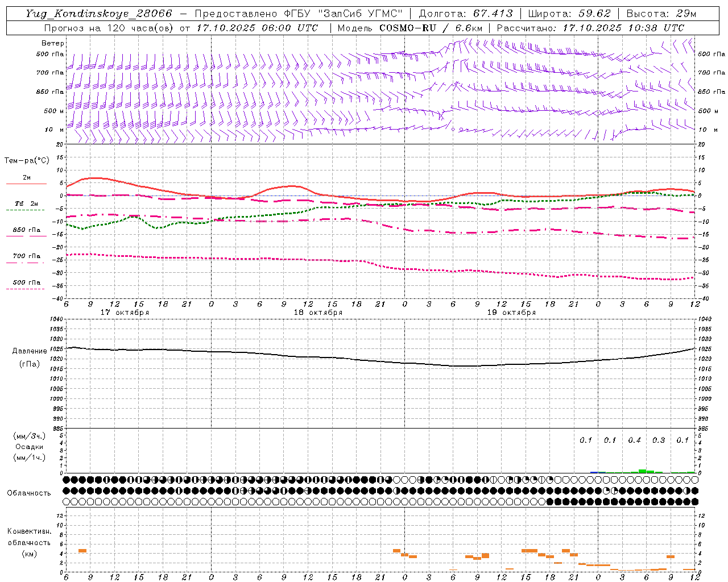Click the 'Td 2м' dew point legend entry
This screenshot has width=728, height=582.
pyautogui.click(x=26, y=203)
